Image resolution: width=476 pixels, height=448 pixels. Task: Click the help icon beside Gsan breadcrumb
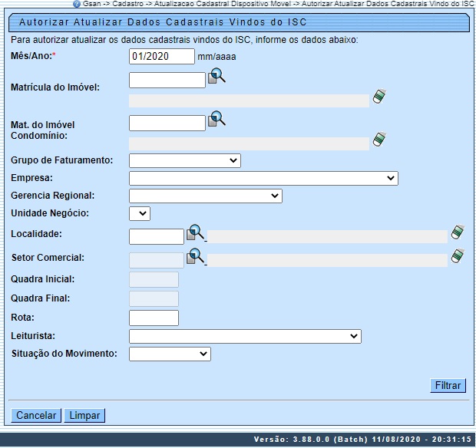tap(77, 4)
